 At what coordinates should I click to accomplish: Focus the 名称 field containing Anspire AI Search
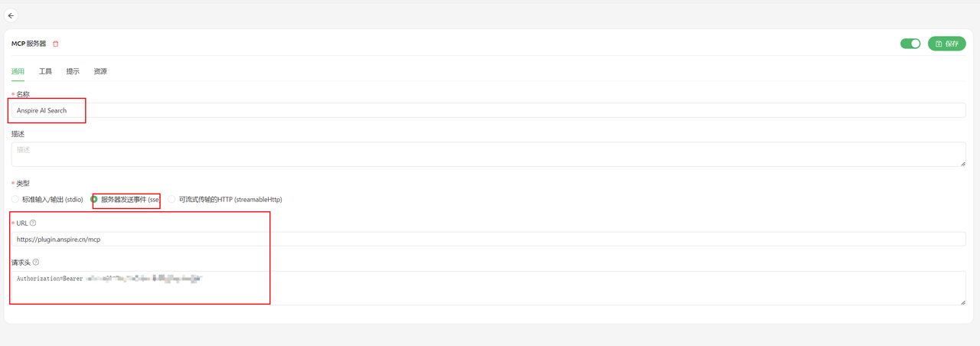488,110
